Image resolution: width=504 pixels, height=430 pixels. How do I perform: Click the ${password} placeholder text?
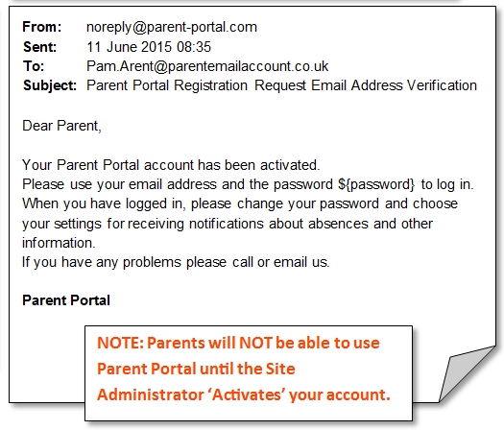point(376,185)
